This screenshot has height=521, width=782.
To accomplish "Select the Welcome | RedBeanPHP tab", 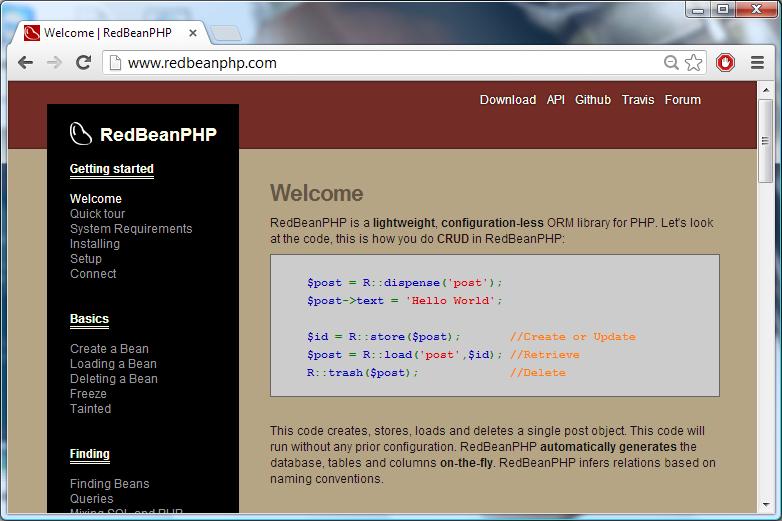I will click(x=108, y=33).
